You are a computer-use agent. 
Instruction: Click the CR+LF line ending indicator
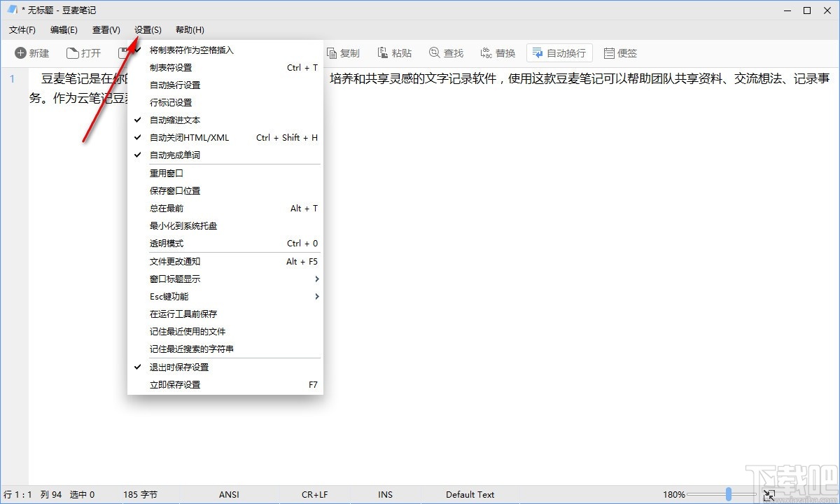[315, 494]
